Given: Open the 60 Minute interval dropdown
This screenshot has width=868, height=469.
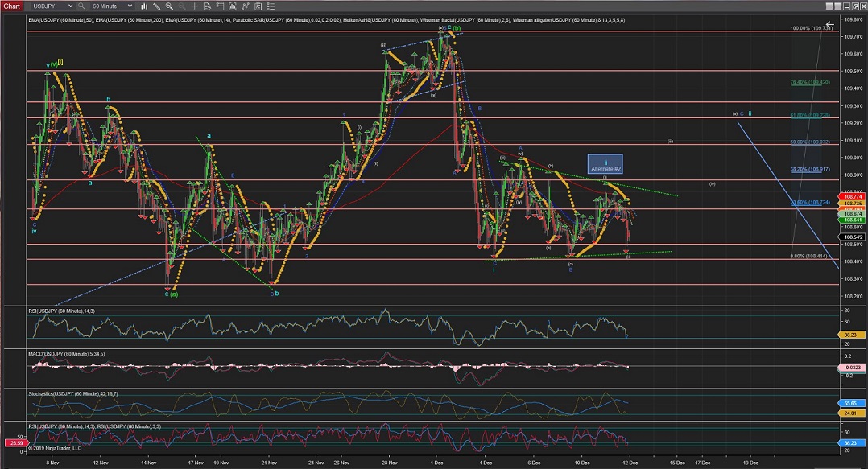Looking at the screenshot, I should tap(113, 6).
